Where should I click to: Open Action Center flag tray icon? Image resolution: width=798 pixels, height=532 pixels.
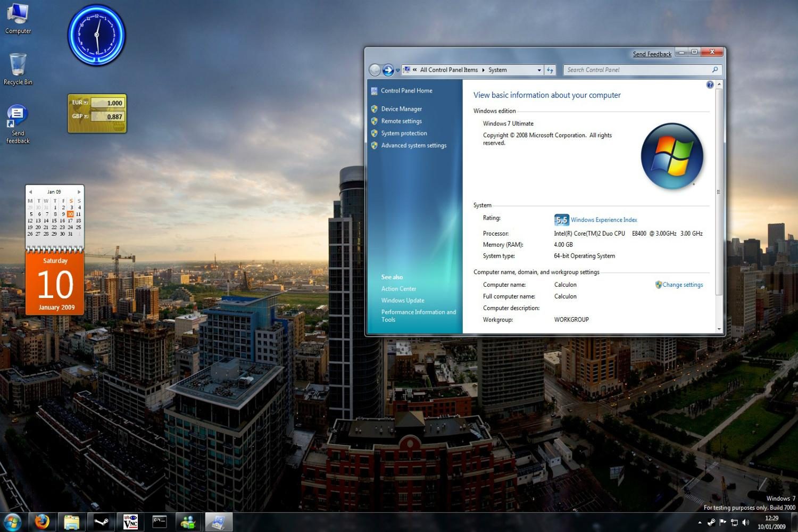coord(723,522)
